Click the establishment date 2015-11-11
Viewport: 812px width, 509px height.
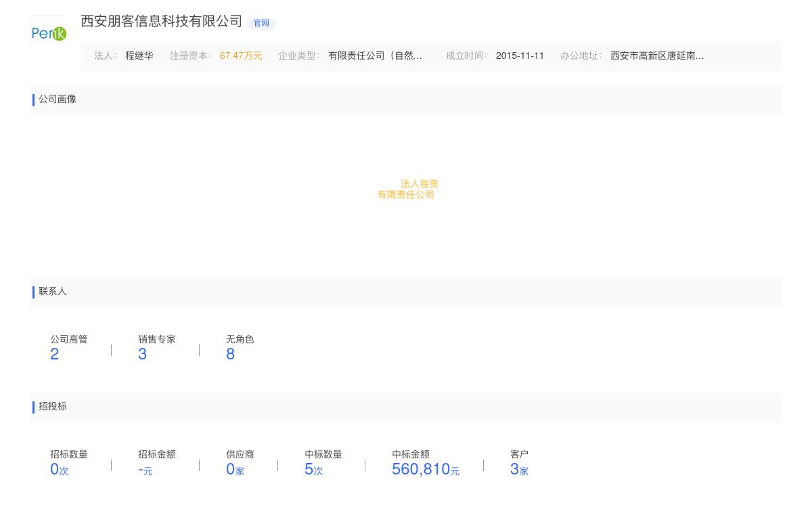(x=520, y=56)
